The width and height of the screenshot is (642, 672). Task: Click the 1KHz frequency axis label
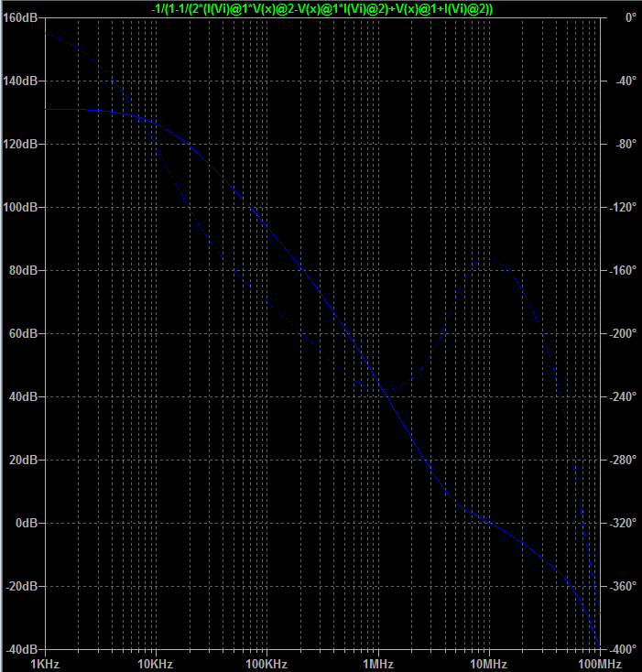45,665
